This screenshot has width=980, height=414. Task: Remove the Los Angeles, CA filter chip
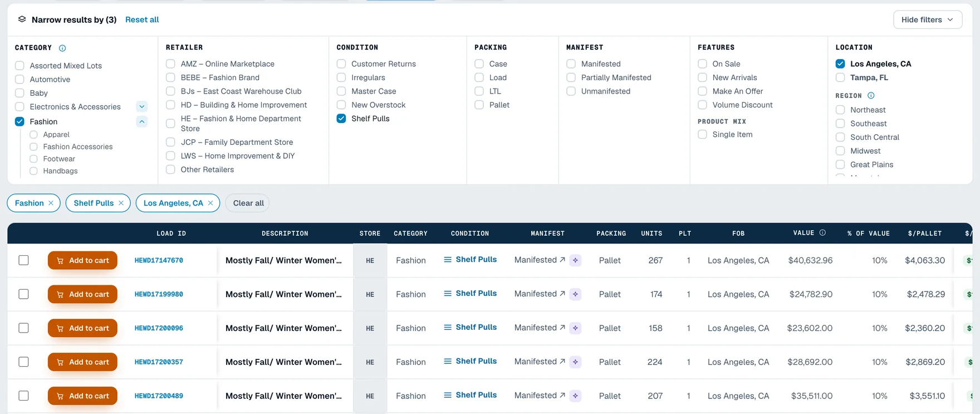point(210,203)
